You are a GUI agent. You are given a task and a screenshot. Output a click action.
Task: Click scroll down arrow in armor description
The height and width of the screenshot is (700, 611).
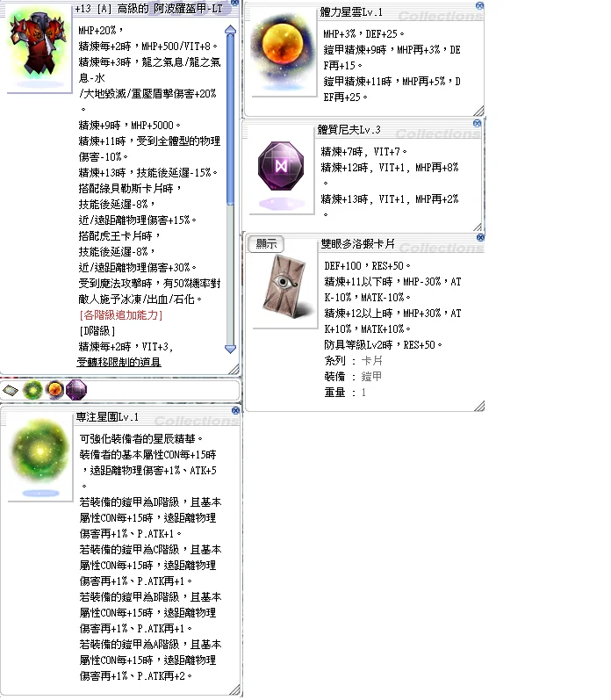pyautogui.click(x=230, y=349)
